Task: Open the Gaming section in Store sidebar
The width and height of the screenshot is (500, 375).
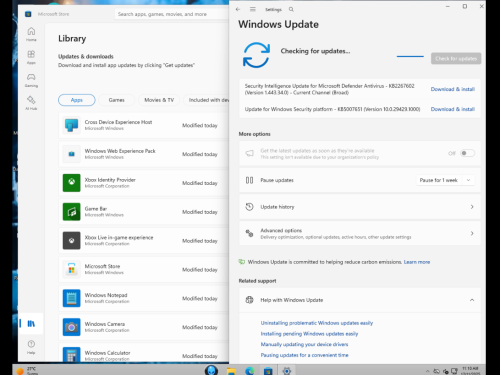Action: [31, 80]
